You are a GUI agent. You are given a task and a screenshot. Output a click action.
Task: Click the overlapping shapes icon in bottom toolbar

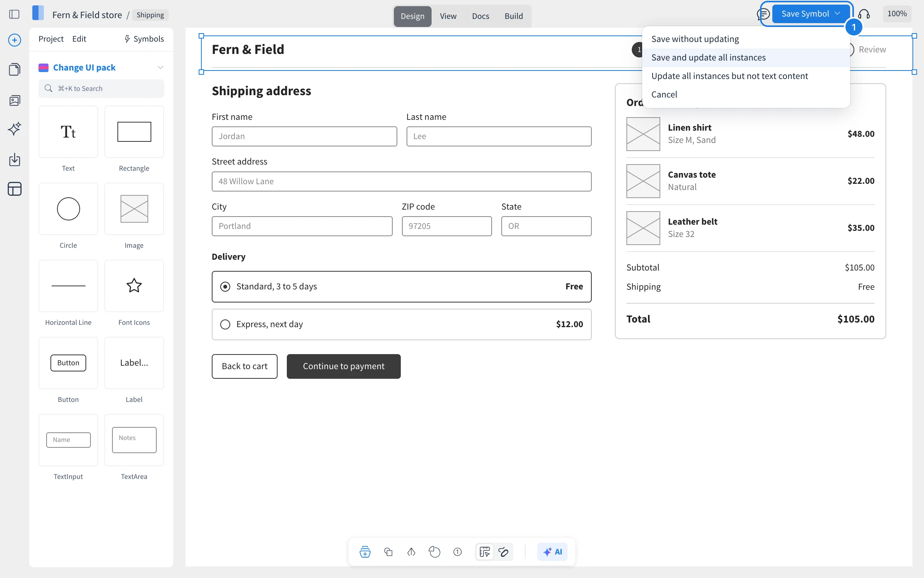click(x=388, y=552)
